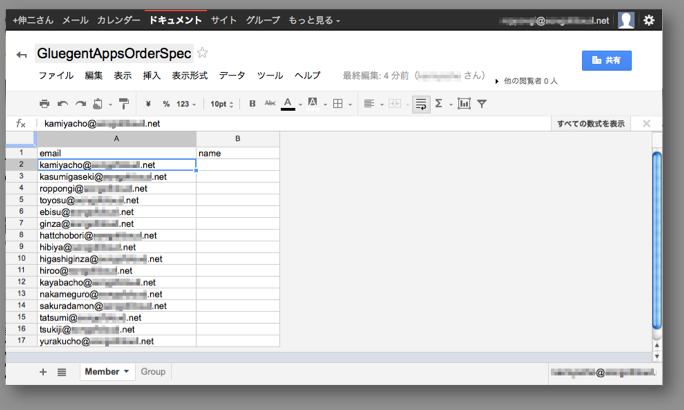Click すべての数式を表示 button
Viewport: 684px width, 410px height.
pyautogui.click(x=591, y=123)
